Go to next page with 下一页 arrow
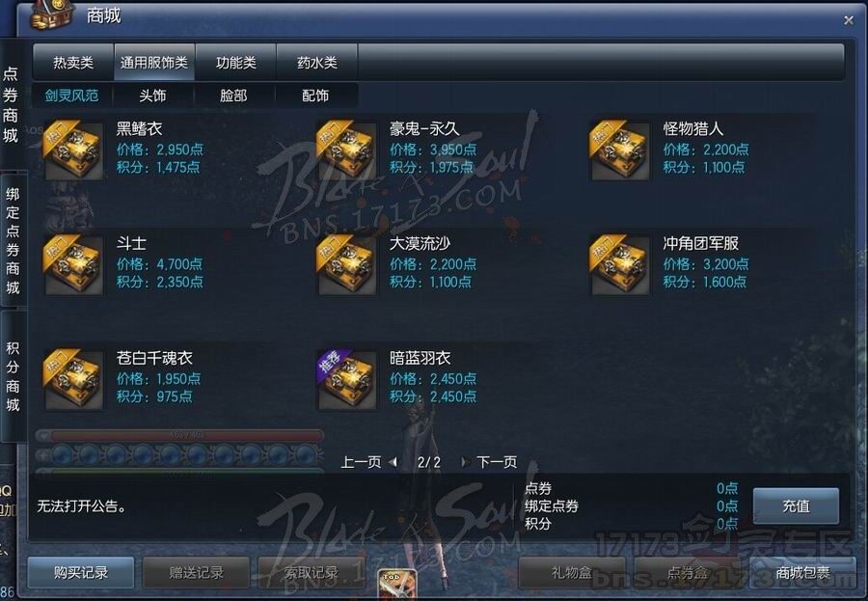The width and height of the screenshot is (868, 601). 465,461
